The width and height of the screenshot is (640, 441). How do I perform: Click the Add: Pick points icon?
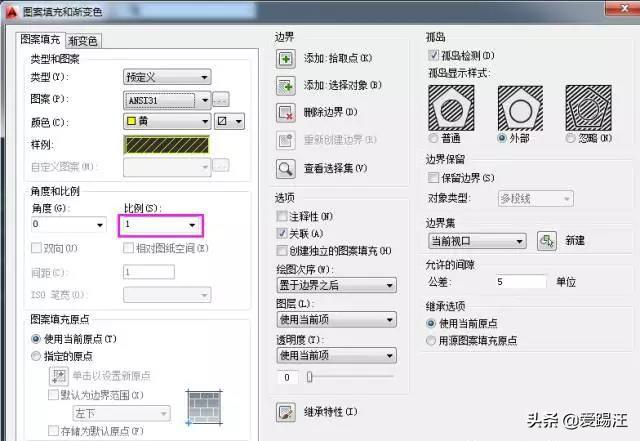pyautogui.click(x=285, y=59)
